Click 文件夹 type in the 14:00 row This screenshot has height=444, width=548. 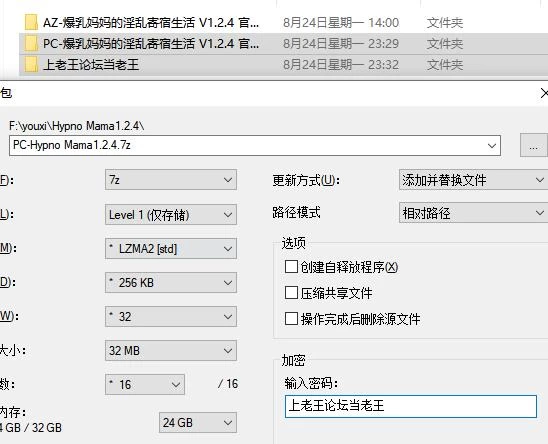point(445,23)
